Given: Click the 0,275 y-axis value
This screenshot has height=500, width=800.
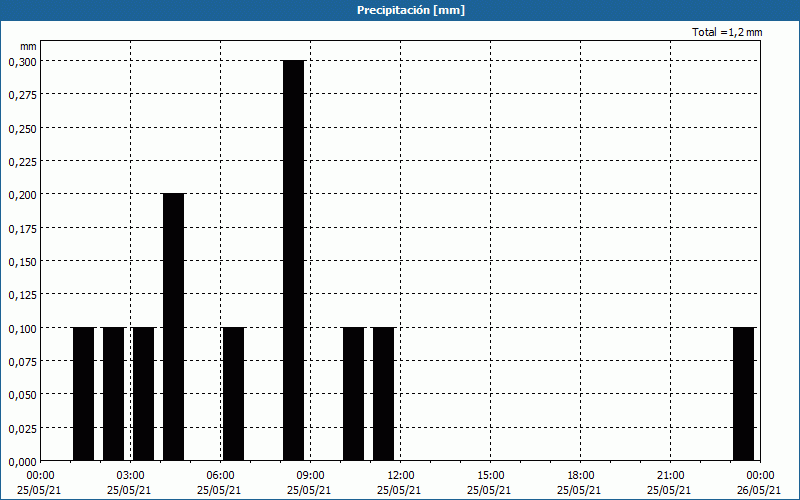Looking at the screenshot, I should (x=22, y=94).
